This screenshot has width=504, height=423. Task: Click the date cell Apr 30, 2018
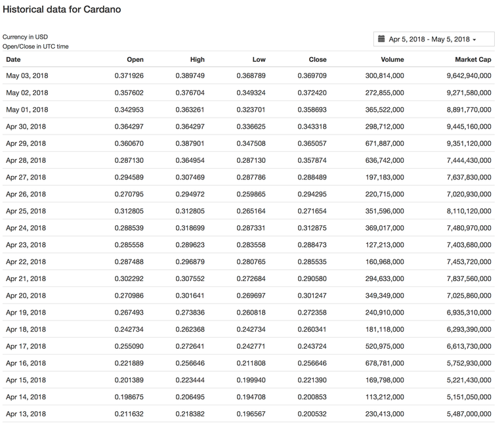point(26,127)
